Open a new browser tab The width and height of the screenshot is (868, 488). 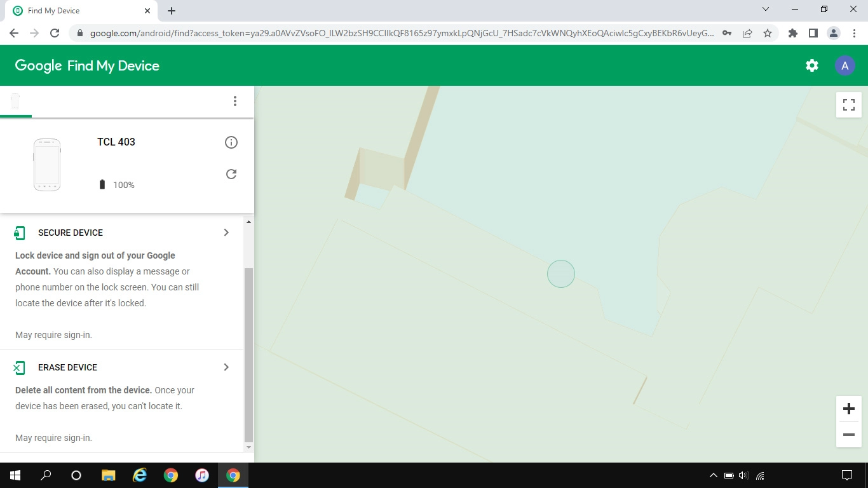(x=171, y=10)
